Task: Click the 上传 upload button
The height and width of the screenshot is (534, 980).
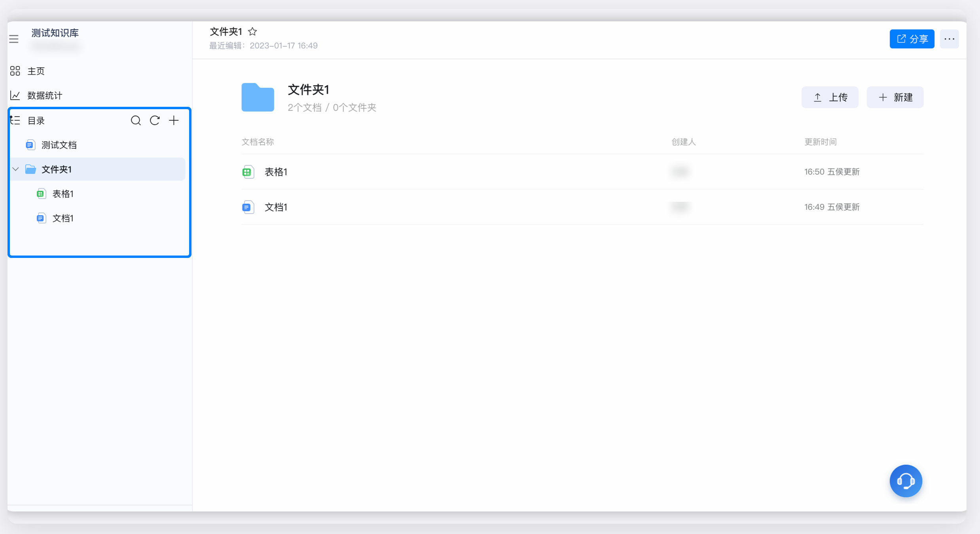Action: (830, 97)
